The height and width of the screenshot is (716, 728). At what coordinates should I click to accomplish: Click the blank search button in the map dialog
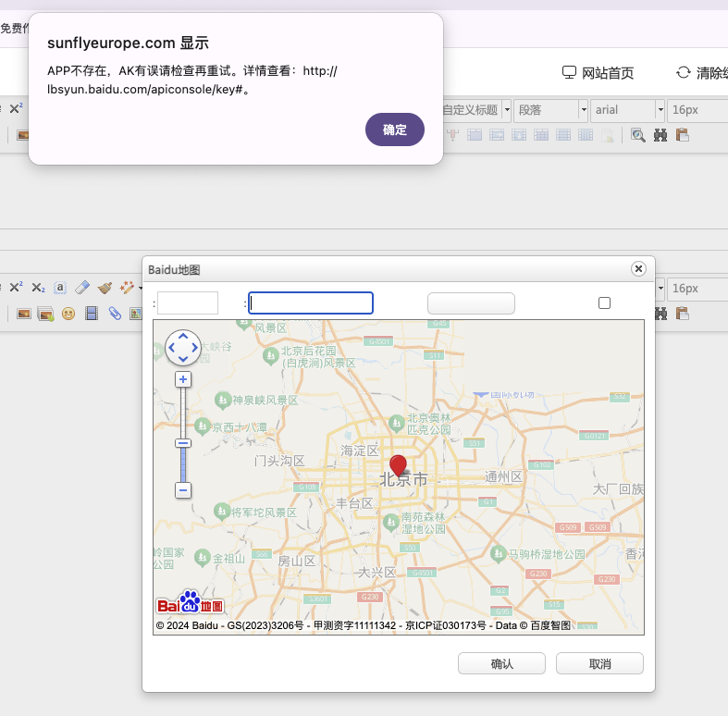tap(471, 303)
